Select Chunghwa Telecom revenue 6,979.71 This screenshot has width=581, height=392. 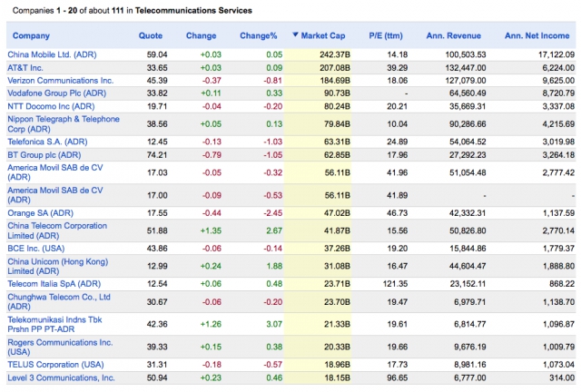[x=470, y=302]
